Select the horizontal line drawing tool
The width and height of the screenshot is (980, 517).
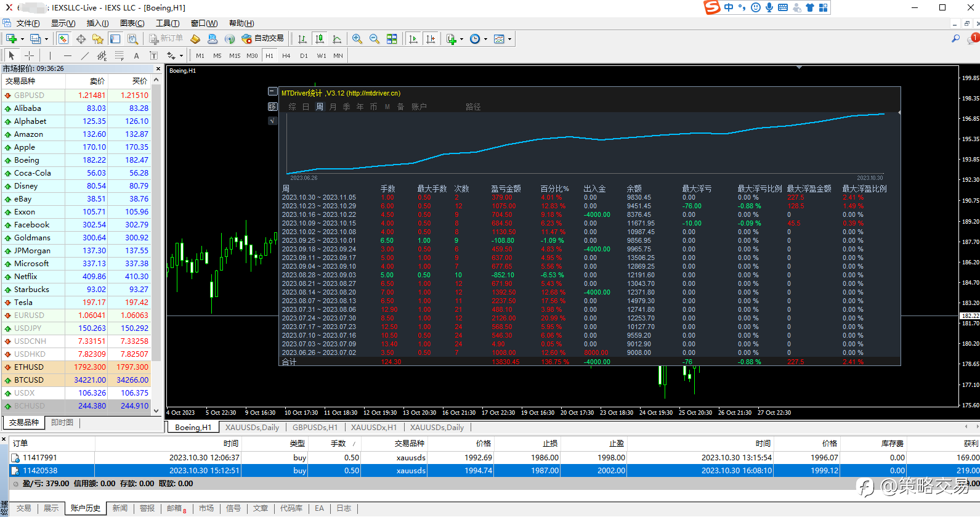click(x=68, y=55)
